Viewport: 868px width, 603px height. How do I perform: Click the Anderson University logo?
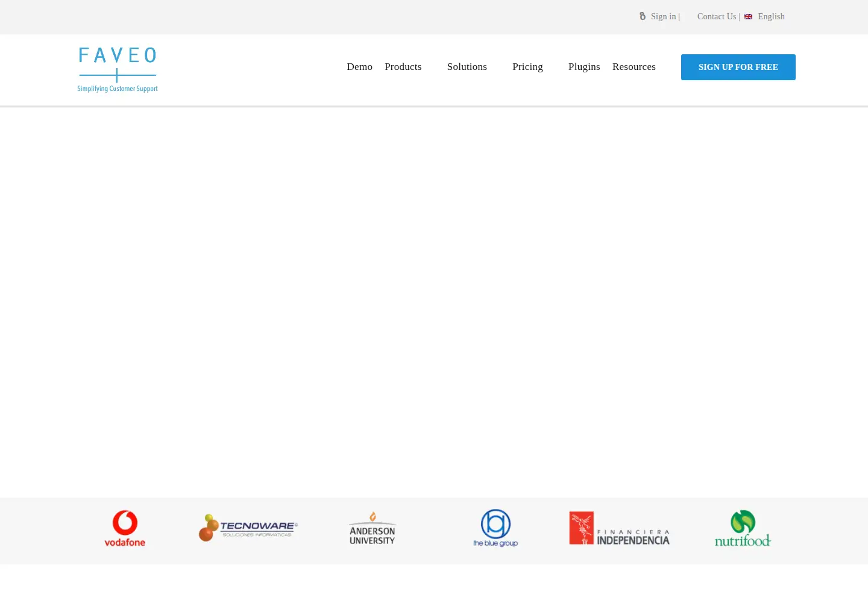(373, 528)
